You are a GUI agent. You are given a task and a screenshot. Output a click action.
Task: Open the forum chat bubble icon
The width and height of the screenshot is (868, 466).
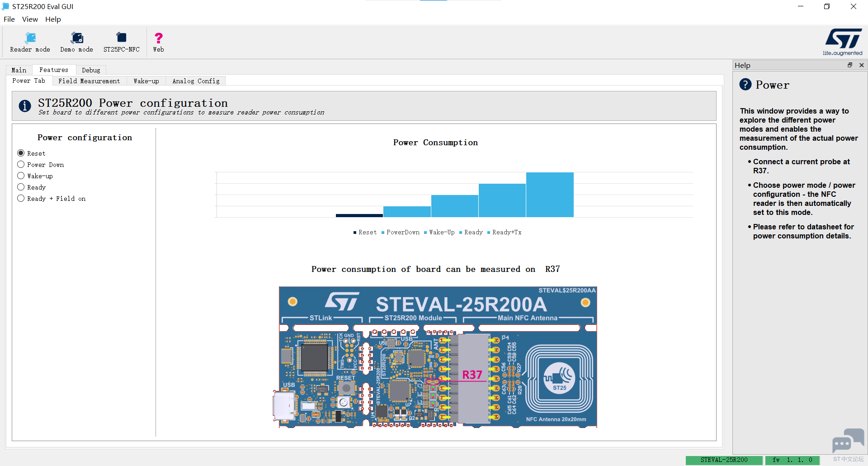coord(848,440)
